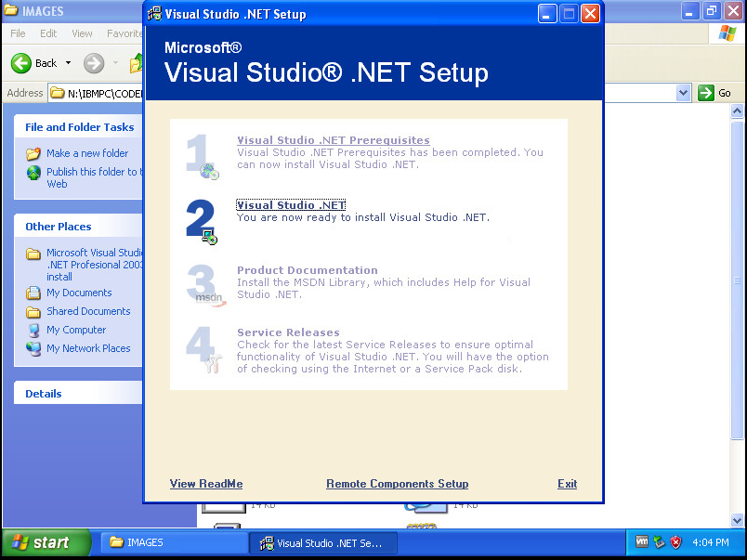This screenshot has height=560, width=747.
Task: Open the View ReadMe link
Action: [x=206, y=484]
